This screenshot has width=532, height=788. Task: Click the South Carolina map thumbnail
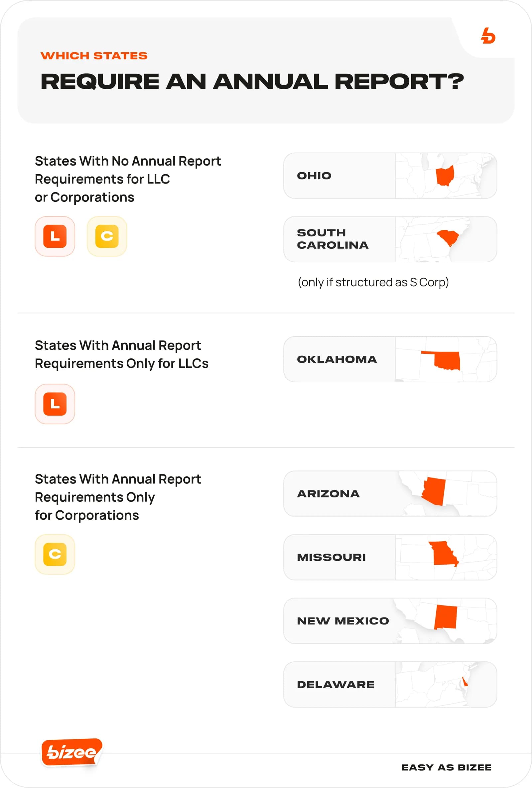[x=445, y=239]
